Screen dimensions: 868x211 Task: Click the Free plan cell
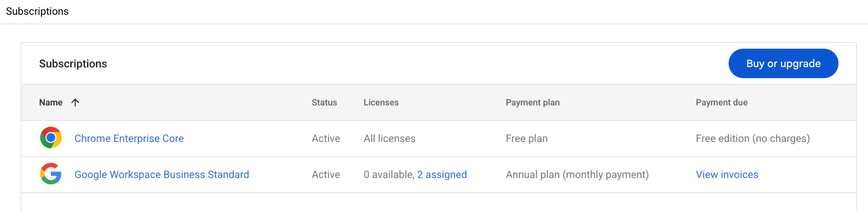pyautogui.click(x=526, y=139)
